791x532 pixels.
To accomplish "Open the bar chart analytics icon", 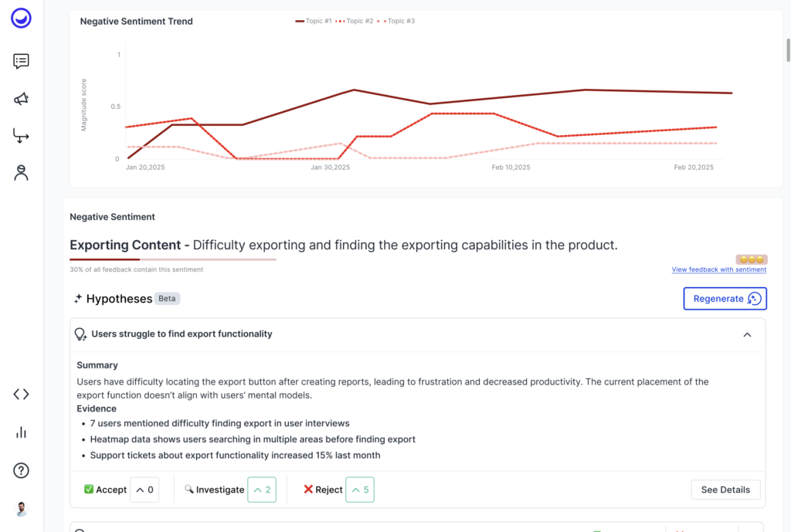I will tap(22, 432).
